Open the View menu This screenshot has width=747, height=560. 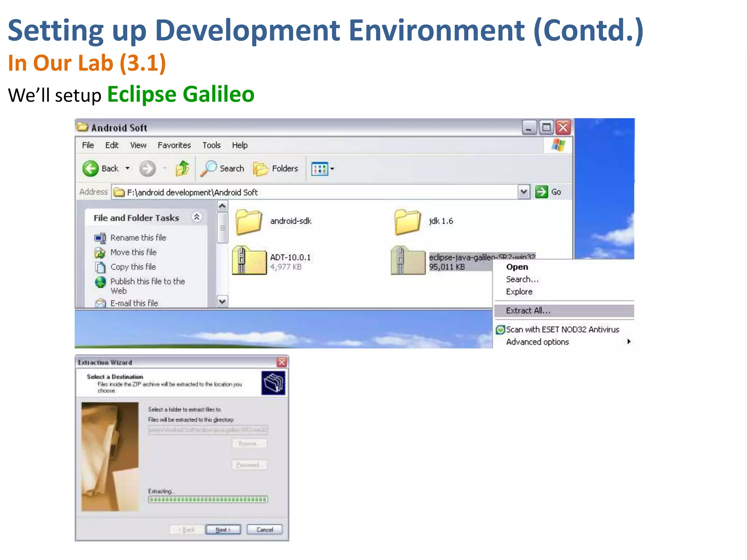coord(138,145)
